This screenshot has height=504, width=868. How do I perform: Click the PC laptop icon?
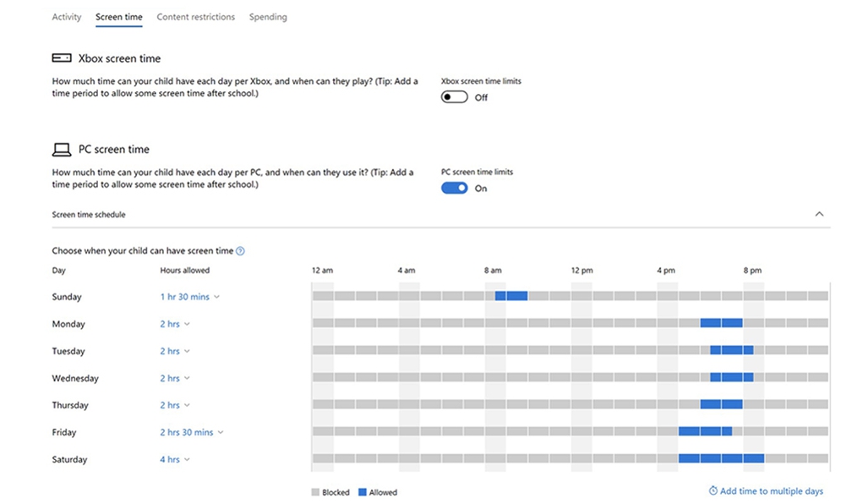[x=62, y=150]
